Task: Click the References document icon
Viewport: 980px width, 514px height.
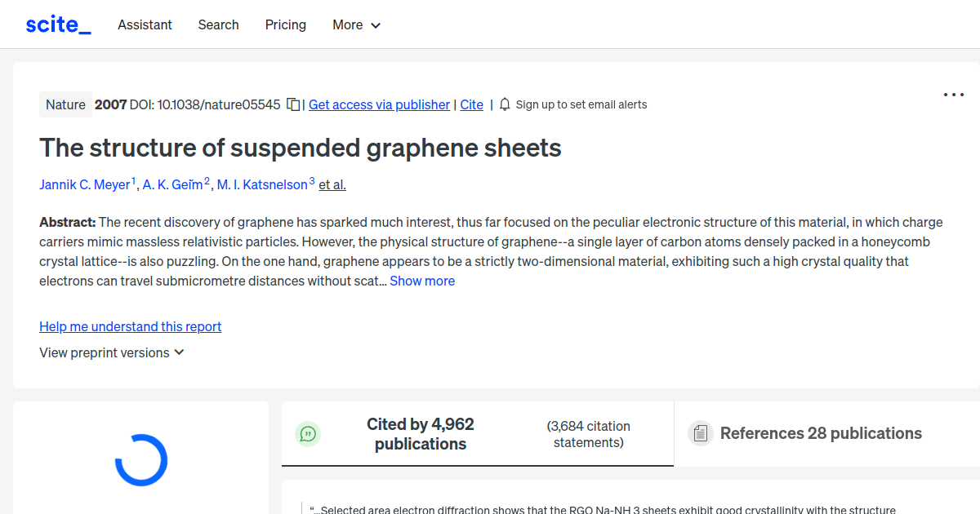Action: click(701, 433)
